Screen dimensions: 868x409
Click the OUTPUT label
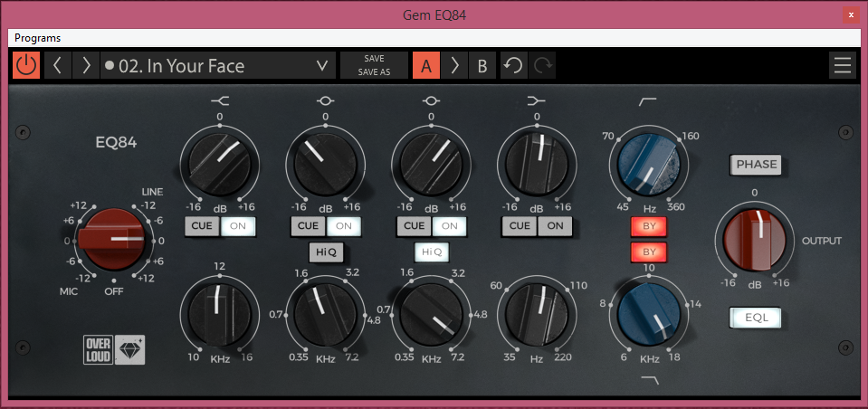(x=822, y=241)
